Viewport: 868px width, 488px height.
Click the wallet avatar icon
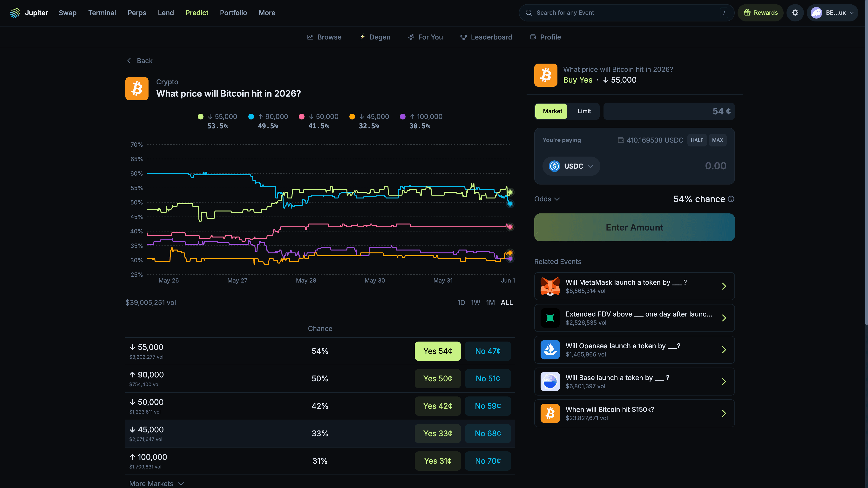click(816, 13)
